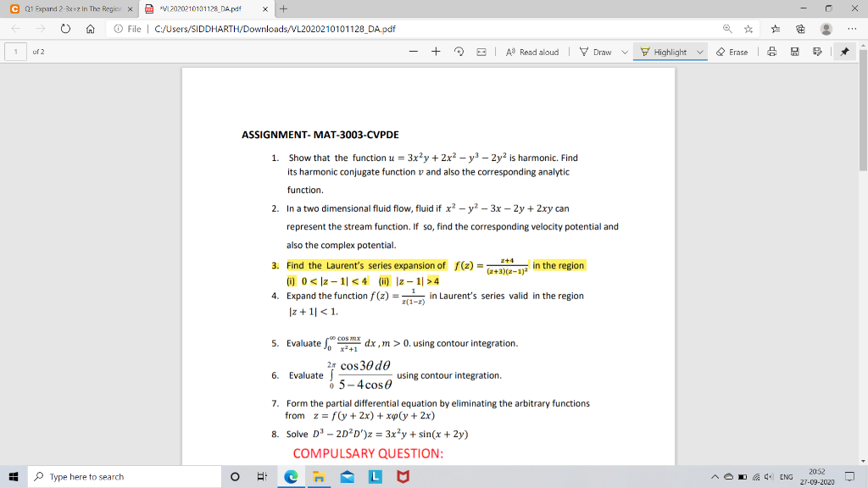Click the OneDrive cloud tray icon
The height and width of the screenshot is (488, 868).
pyautogui.click(x=728, y=476)
